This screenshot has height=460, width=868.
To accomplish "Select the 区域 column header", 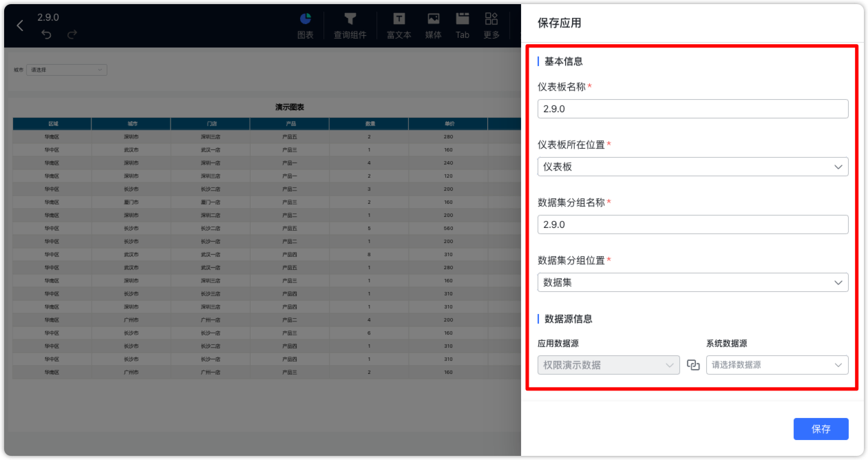I will click(51, 123).
